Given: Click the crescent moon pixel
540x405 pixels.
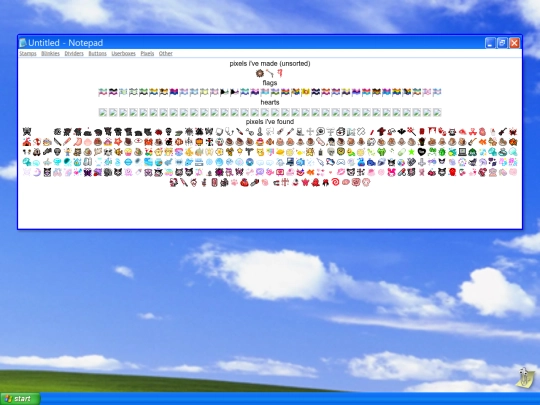Looking at the screenshot, I should point(37,172).
